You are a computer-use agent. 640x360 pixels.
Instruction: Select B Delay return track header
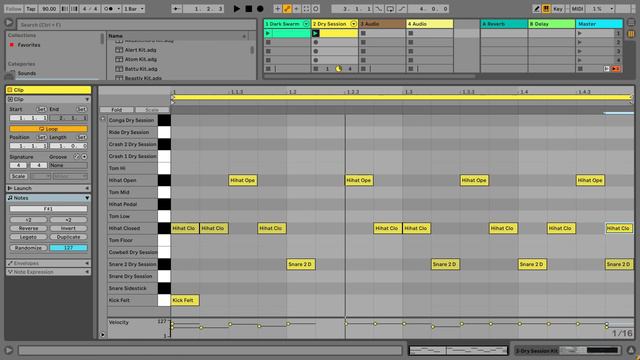pyautogui.click(x=551, y=24)
